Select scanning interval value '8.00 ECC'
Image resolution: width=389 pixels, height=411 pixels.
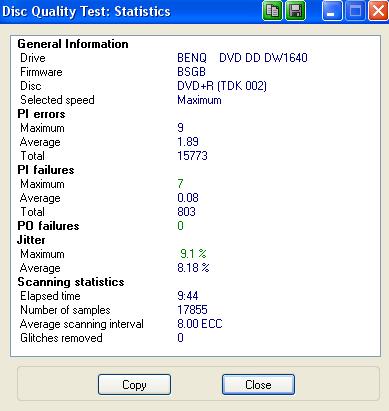pos(200,324)
